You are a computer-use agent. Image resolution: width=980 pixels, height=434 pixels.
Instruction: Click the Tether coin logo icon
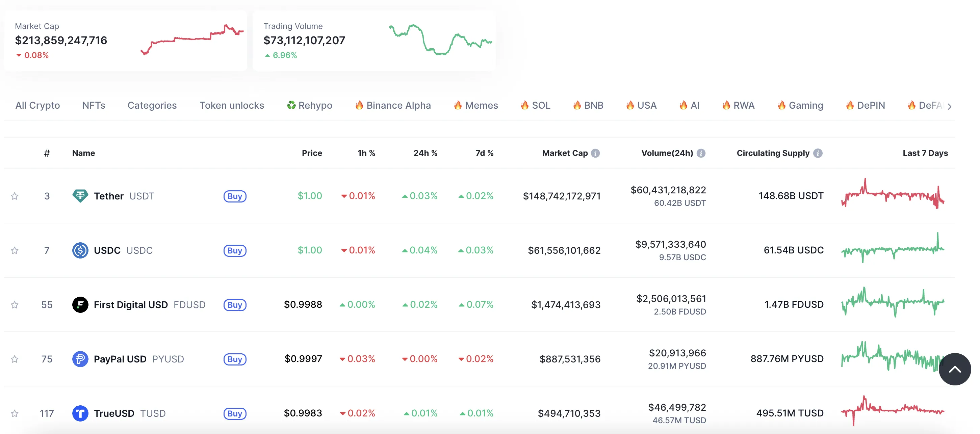tap(80, 196)
